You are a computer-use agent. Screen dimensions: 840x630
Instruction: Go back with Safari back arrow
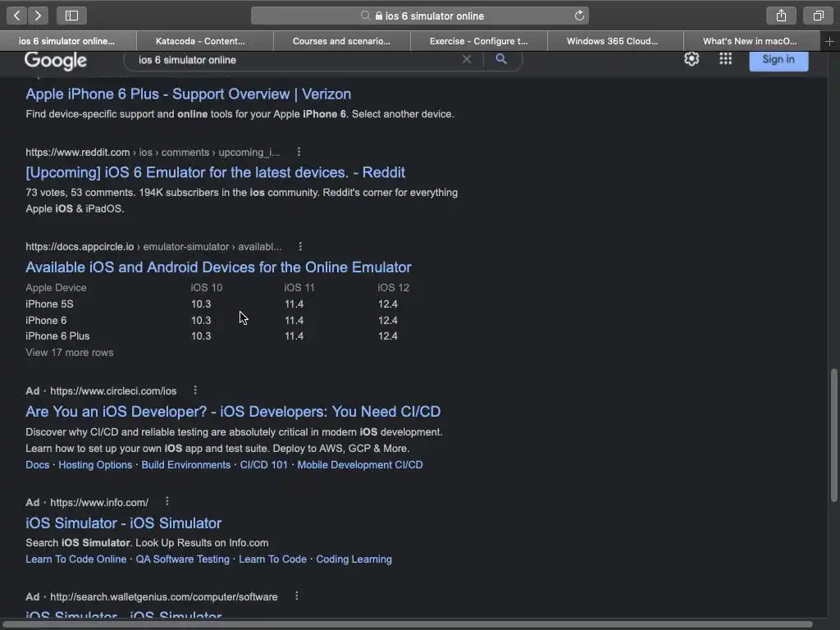tap(16, 16)
